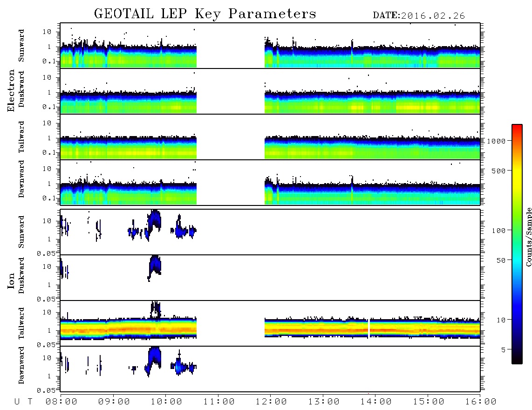The height and width of the screenshot is (410, 532).
Task: Select the 10:00 time tick label
Action: tap(166, 402)
